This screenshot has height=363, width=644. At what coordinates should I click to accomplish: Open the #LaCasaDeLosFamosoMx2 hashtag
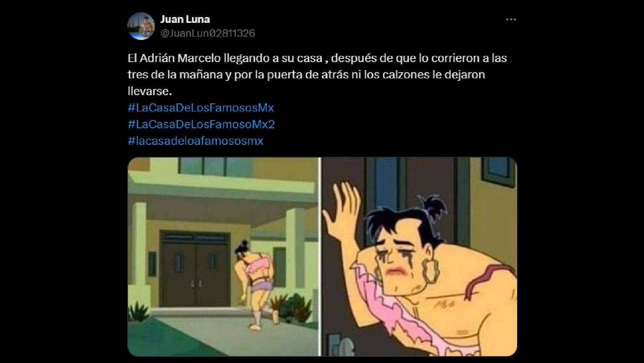pyautogui.click(x=201, y=124)
